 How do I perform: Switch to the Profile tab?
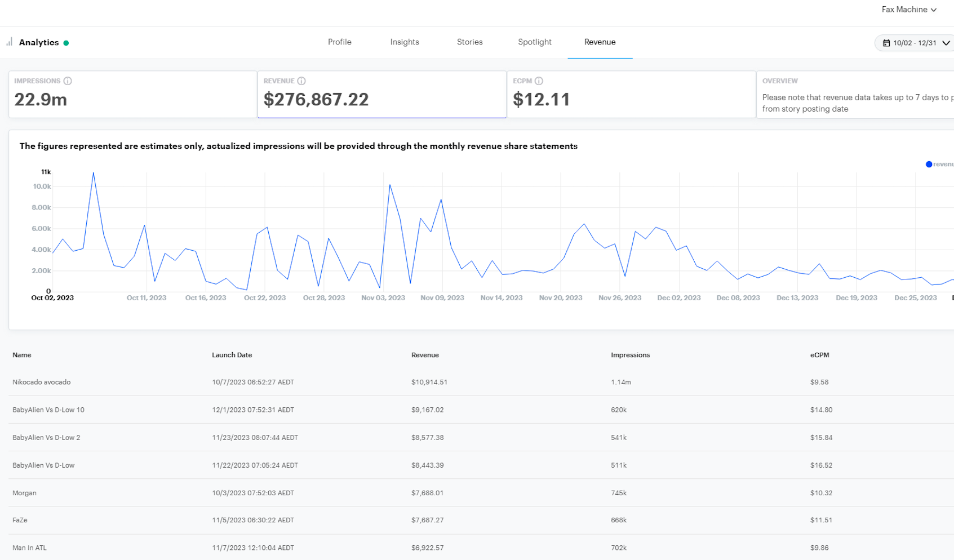[x=339, y=42]
